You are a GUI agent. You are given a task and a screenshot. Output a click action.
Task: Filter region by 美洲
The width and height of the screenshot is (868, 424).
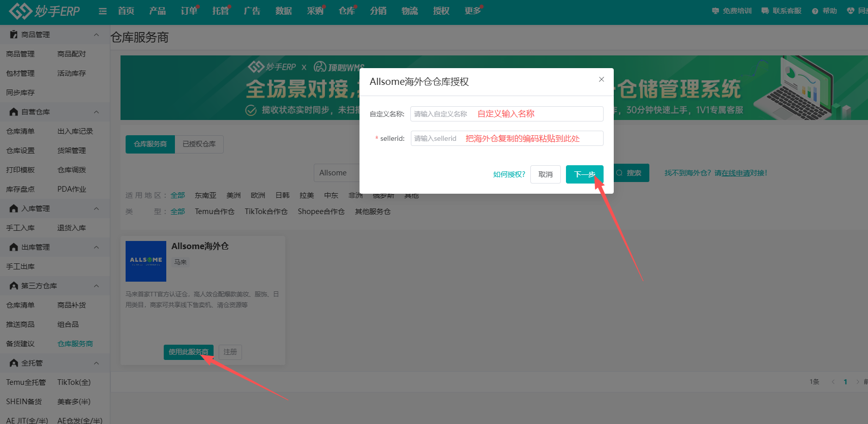tap(233, 195)
